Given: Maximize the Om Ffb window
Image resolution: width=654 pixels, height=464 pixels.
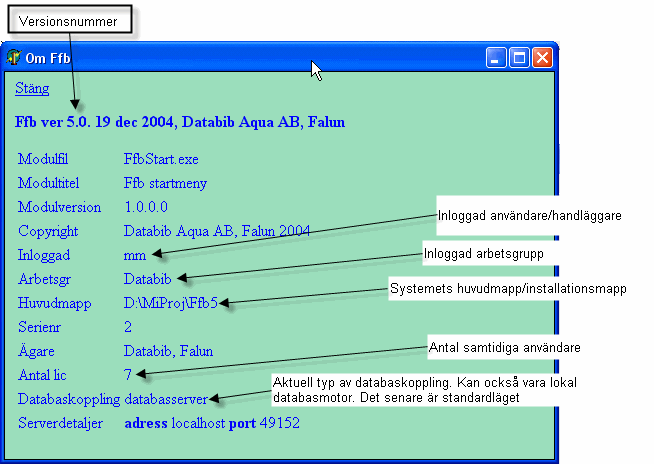Looking at the screenshot, I should [x=519, y=58].
